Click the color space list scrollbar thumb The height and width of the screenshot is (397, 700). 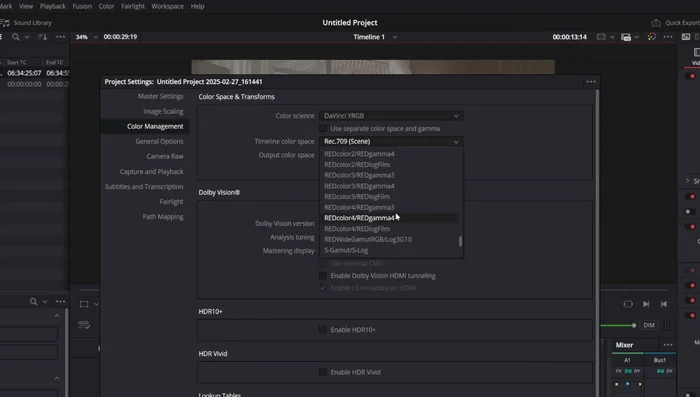460,241
